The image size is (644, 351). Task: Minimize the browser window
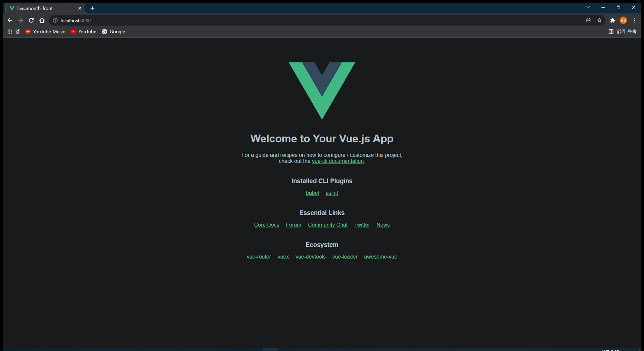603,7
